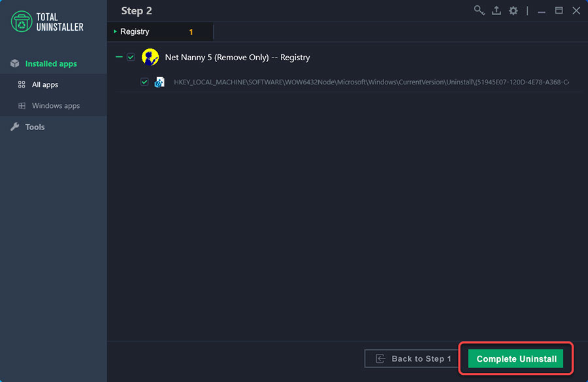
Task: Close the Total Uninstaller window
Action: point(576,10)
